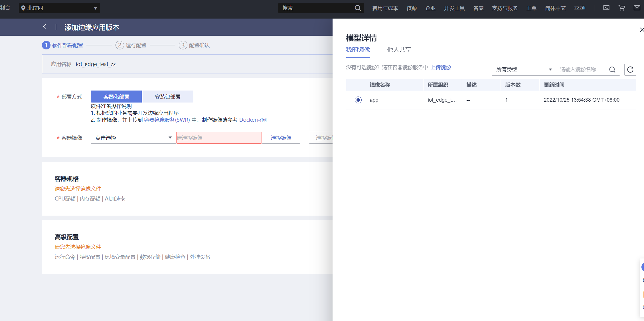Click the image name search icon
644x321 pixels.
coord(612,69)
